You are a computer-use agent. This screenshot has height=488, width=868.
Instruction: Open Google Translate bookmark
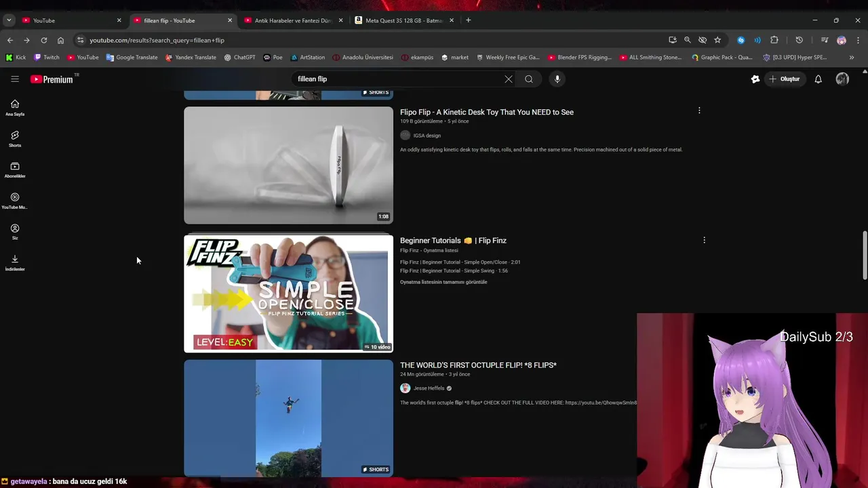click(132, 58)
